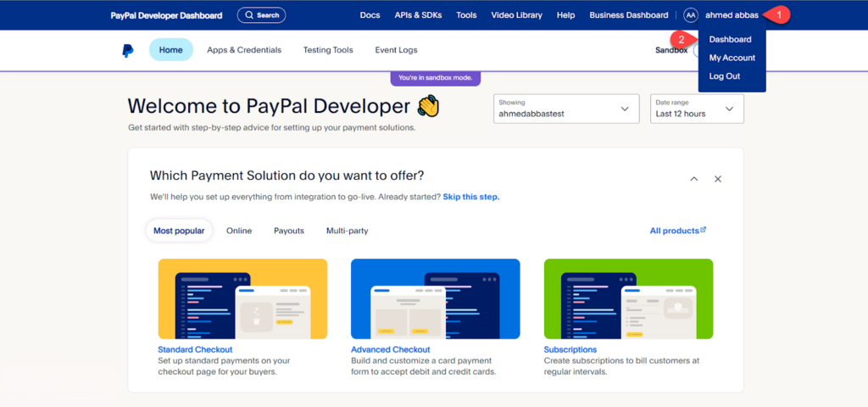Screen dimensions: 868x407
Task: Click PayPal Developer Dashboard title
Action: [166, 15]
